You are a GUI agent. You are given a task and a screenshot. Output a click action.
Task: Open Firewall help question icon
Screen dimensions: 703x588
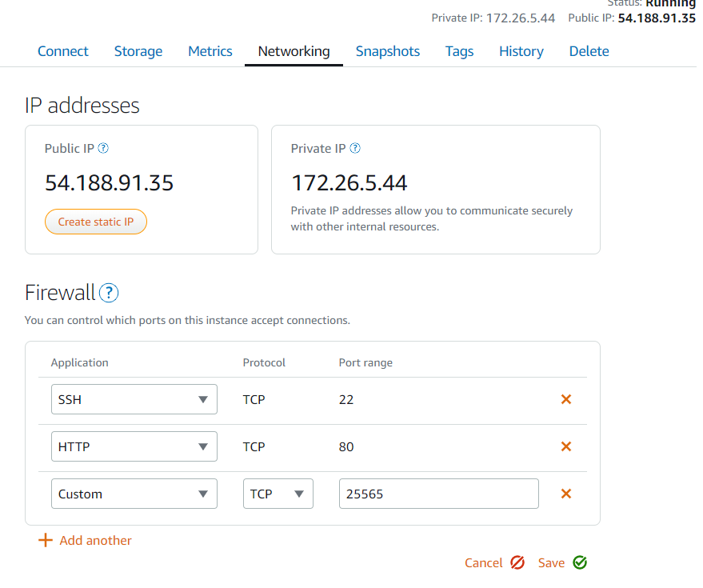point(109,293)
